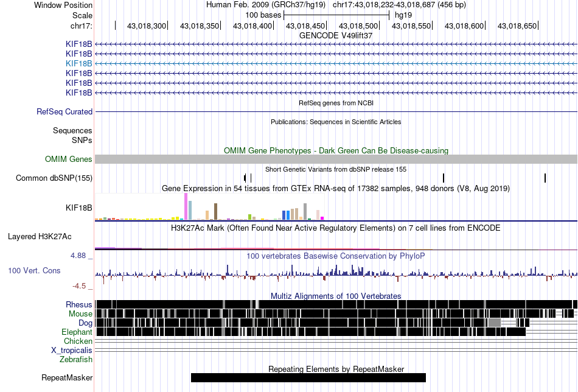The width and height of the screenshot is (578, 392).
Task: Open the RepeatMasker track label
Action: point(67,377)
